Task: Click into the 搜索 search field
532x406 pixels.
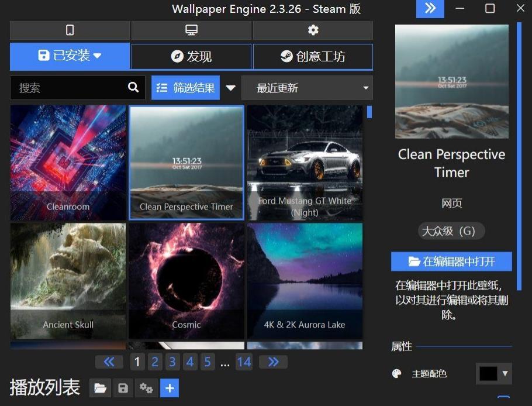Action: coord(78,88)
